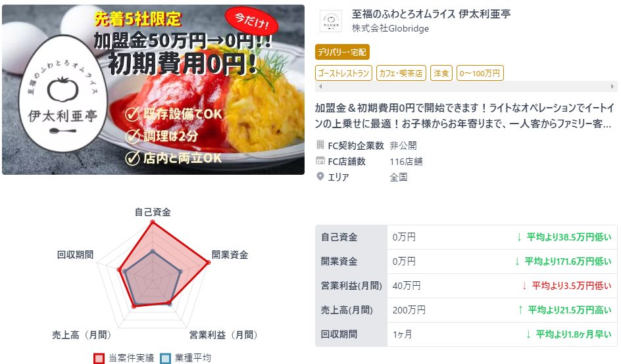
Task: Click the 伊太利亜亭 company logo icon
Action: coord(331,20)
